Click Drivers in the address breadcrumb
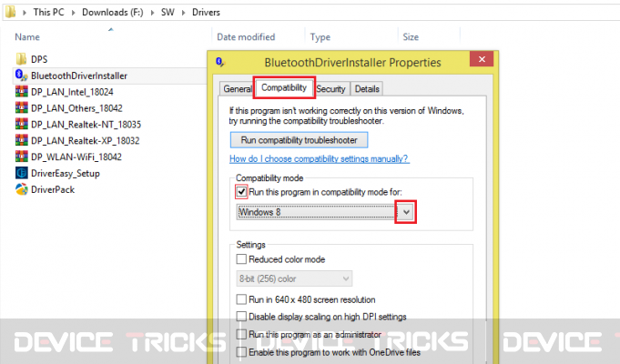This screenshot has width=620, height=364. (x=206, y=12)
